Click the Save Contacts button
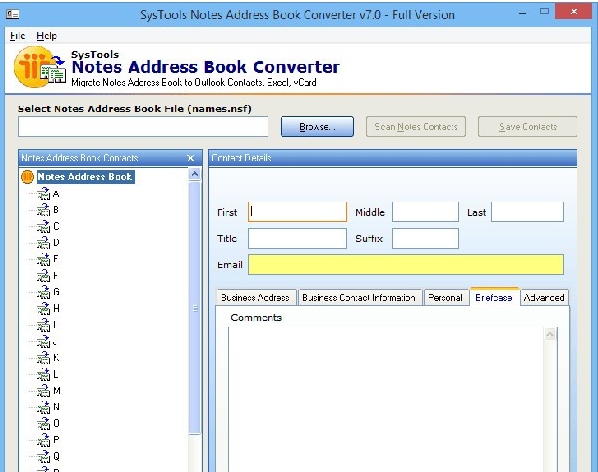 (x=527, y=127)
